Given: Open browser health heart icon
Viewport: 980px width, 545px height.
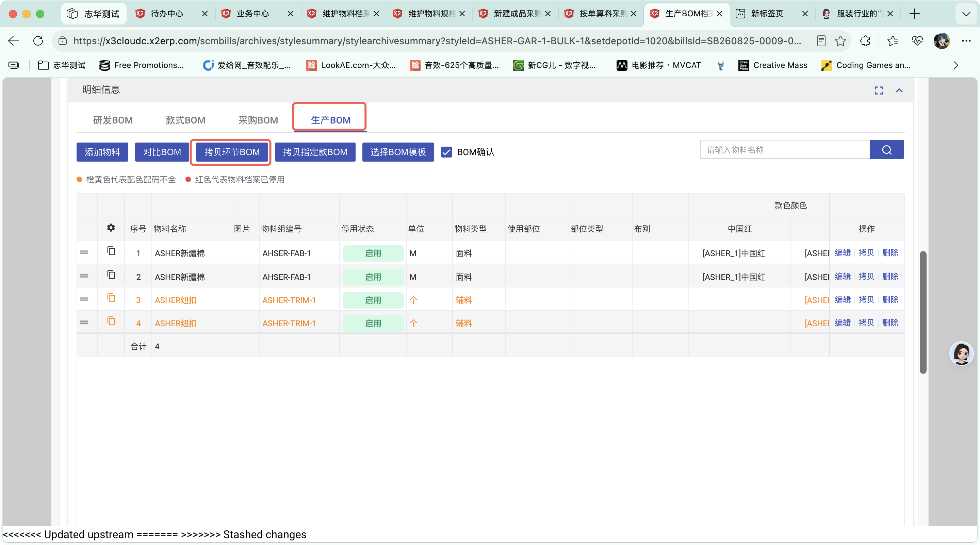Looking at the screenshot, I should pyautogui.click(x=917, y=41).
